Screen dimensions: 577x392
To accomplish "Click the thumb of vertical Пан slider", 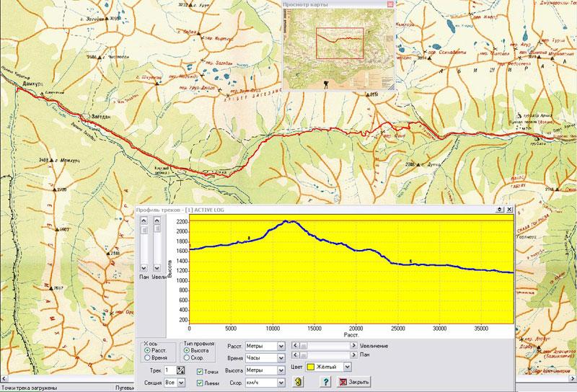I will 144,230.
